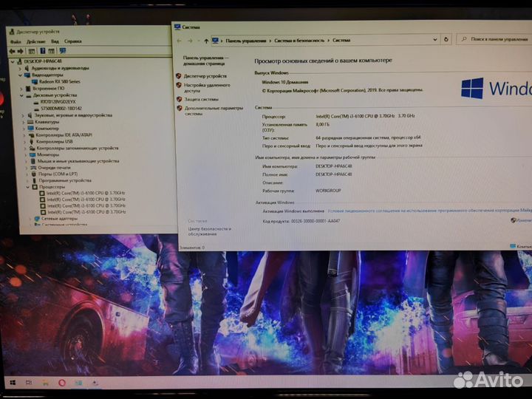The width and height of the screenshot is (532, 399).
Task: Expand the Контроллеры IDE ATA/ATAPI node
Action: point(24,135)
